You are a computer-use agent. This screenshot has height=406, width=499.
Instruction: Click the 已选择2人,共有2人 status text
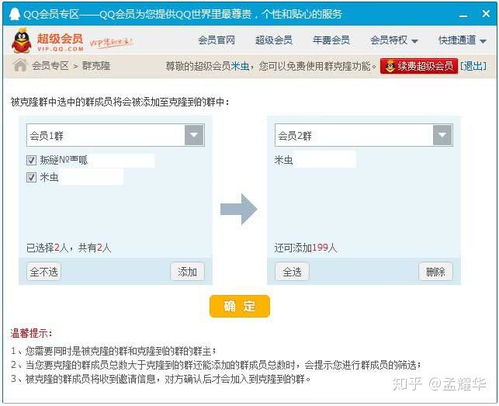click(x=69, y=248)
